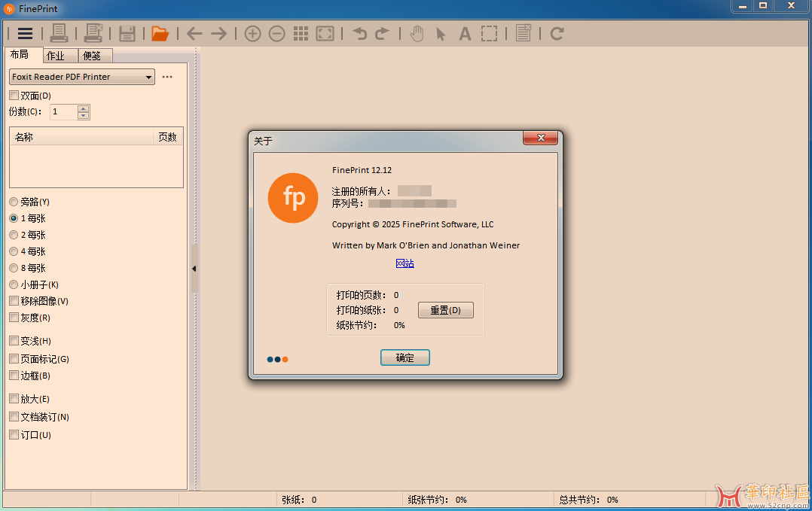
Task: Collapse the side panel with the arrow handle
Action: 194,269
